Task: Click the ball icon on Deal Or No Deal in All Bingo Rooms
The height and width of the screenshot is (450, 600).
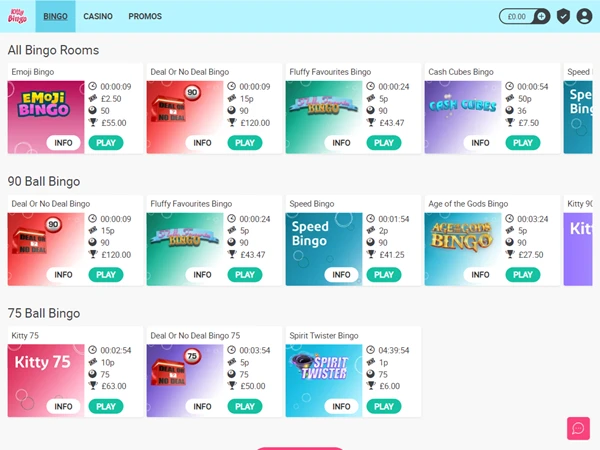Action: click(x=232, y=111)
